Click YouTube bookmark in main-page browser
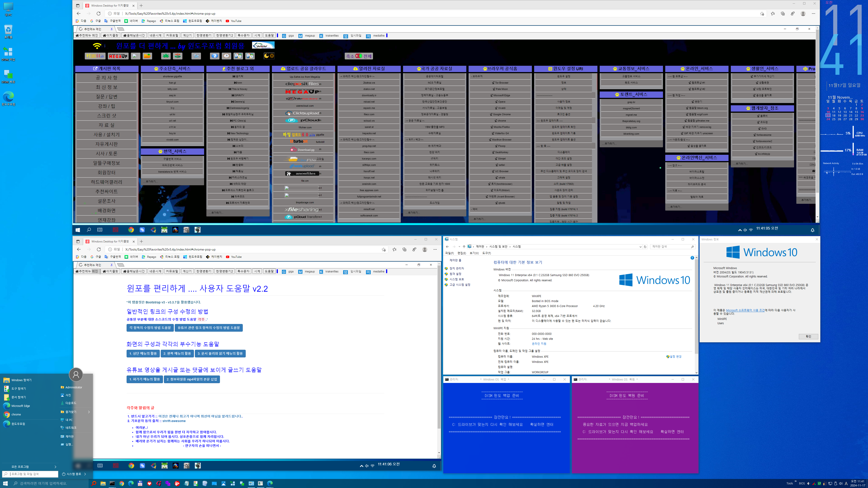This screenshot has width=868, height=488. tap(234, 21)
